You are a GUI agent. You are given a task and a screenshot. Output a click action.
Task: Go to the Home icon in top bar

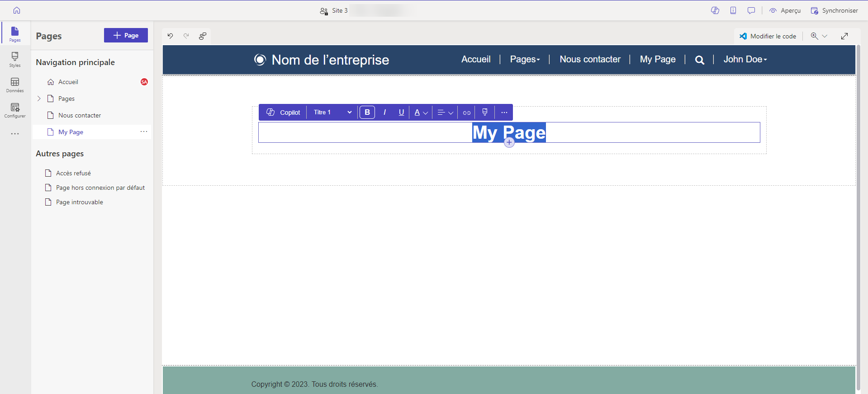pyautogui.click(x=17, y=10)
